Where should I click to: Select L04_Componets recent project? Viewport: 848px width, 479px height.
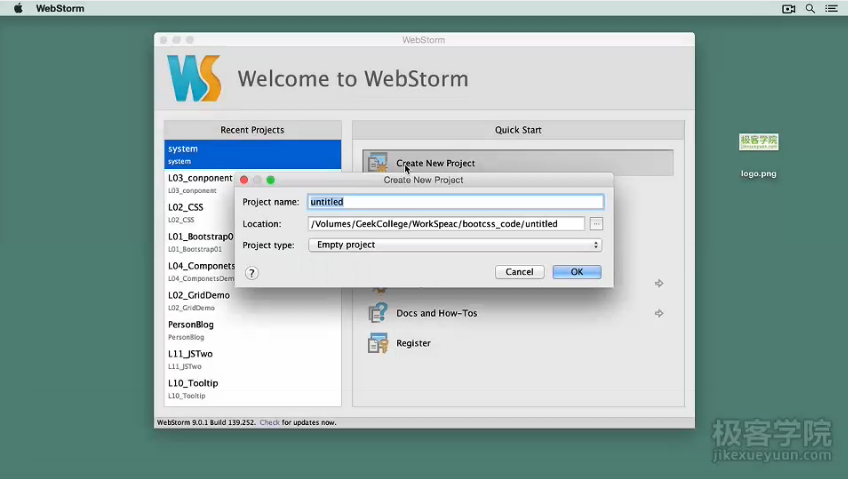point(200,271)
